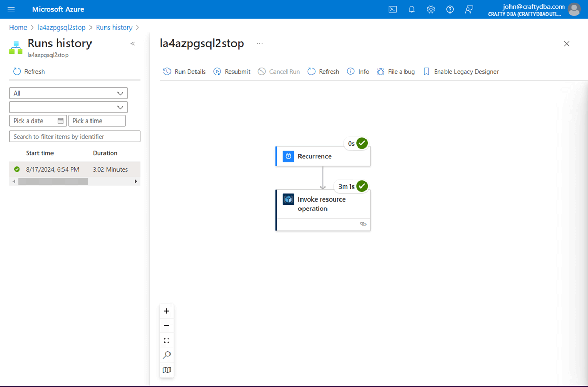Click the runs list horizontal scrollbar thumb

(53, 181)
